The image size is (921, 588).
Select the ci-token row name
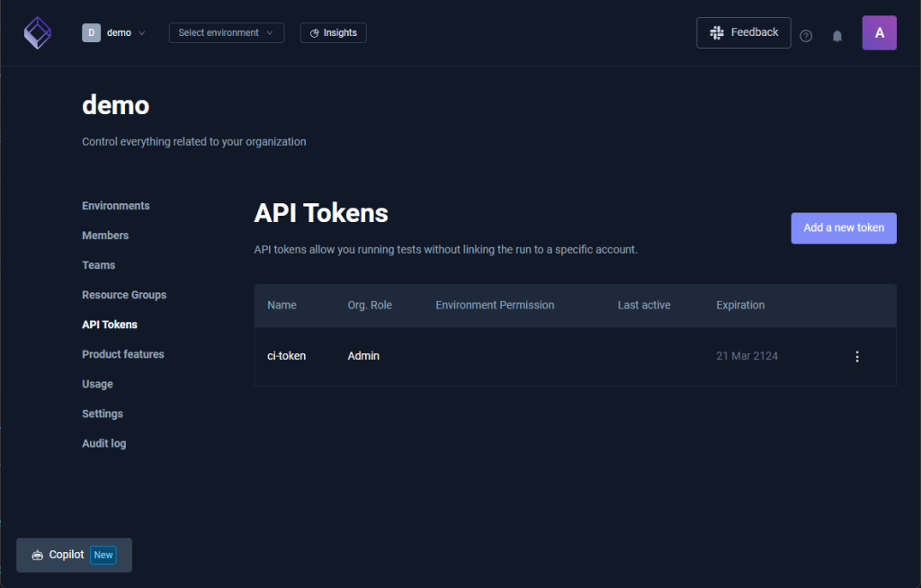(287, 356)
